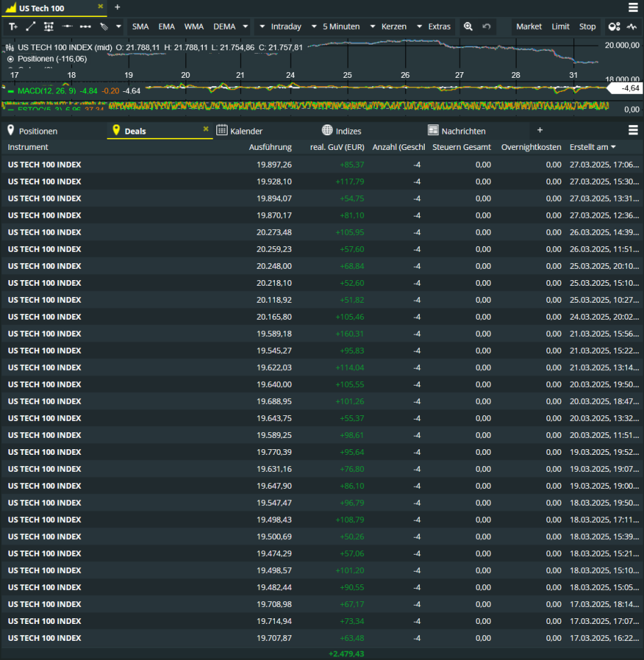Sort by the Instrument column header
The image size is (644, 660).
(28, 147)
